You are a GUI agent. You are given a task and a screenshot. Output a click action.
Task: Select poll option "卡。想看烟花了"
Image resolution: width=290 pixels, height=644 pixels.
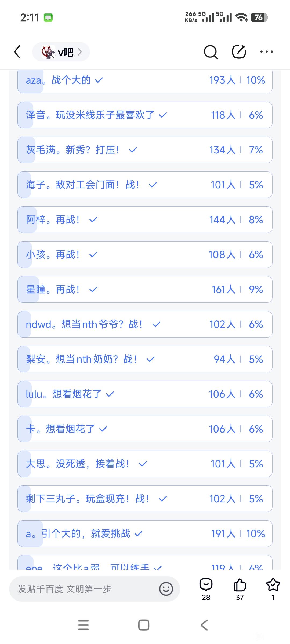[x=145, y=429]
